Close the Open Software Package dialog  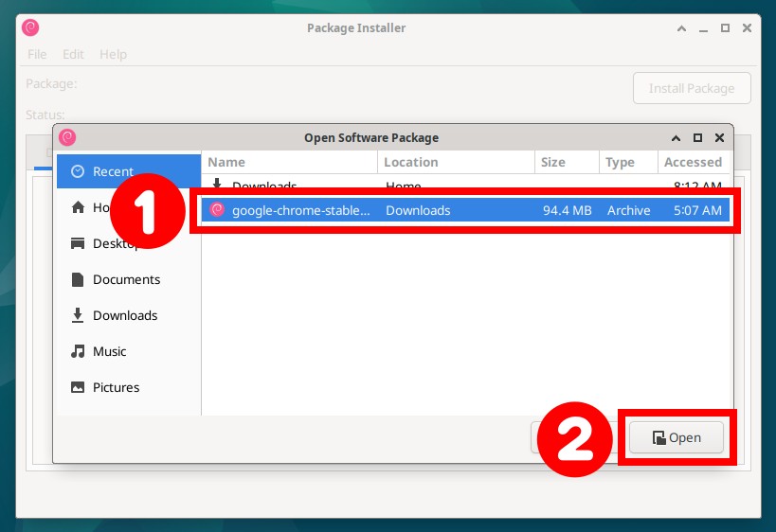pos(719,138)
